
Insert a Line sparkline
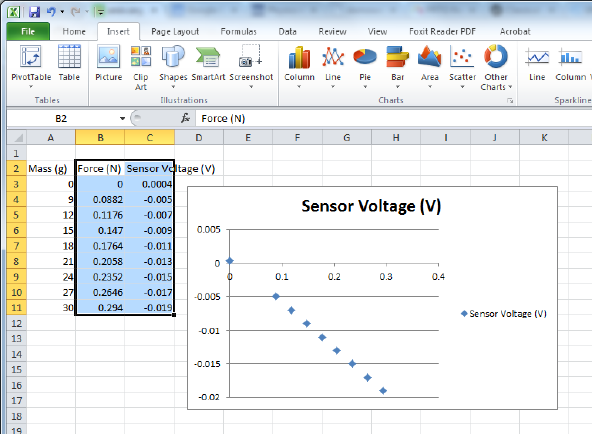537,63
